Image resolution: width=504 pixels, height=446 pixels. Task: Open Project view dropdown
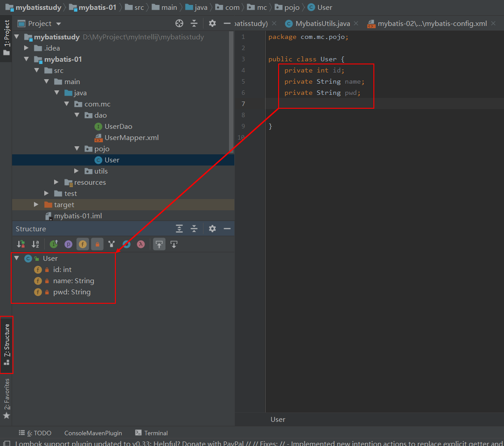[x=59, y=24]
